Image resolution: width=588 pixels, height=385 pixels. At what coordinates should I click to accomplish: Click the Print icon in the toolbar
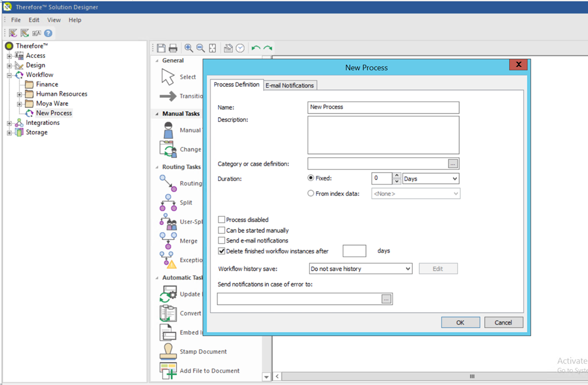coord(173,48)
